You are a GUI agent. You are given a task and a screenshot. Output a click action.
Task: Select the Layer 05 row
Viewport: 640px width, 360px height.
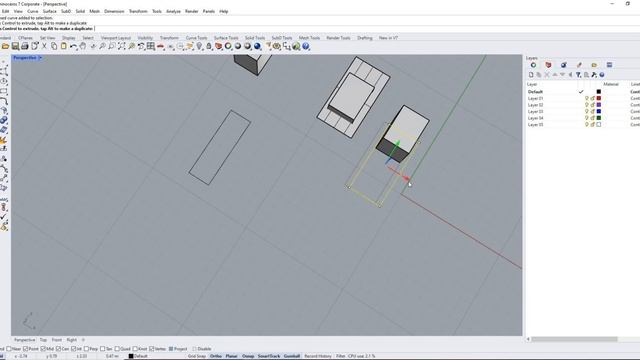tap(583, 124)
